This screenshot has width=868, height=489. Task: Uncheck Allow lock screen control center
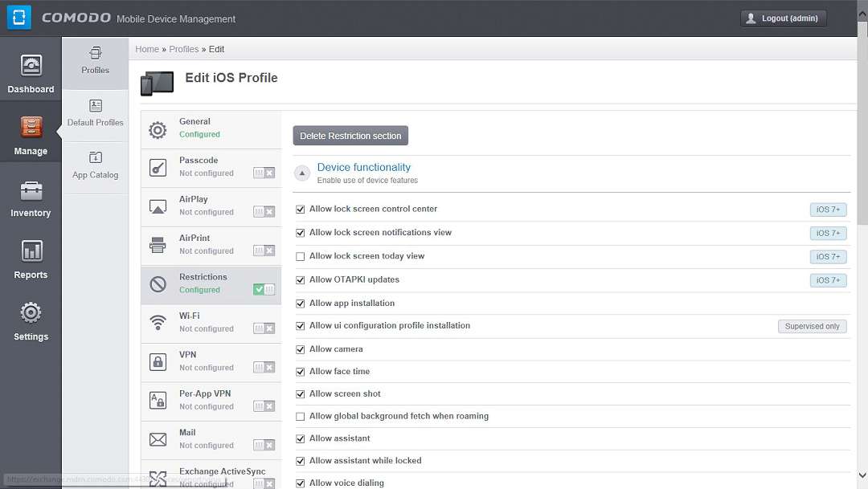coord(300,209)
